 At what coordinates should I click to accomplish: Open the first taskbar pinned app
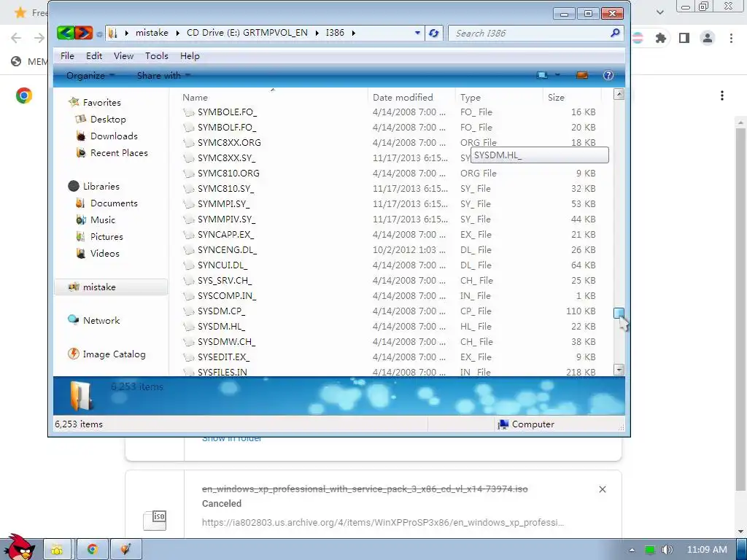pos(57,549)
